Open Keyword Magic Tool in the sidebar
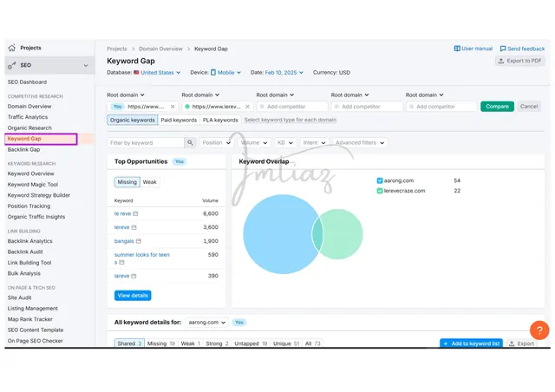The height and width of the screenshot is (392, 555). pos(33,185)
